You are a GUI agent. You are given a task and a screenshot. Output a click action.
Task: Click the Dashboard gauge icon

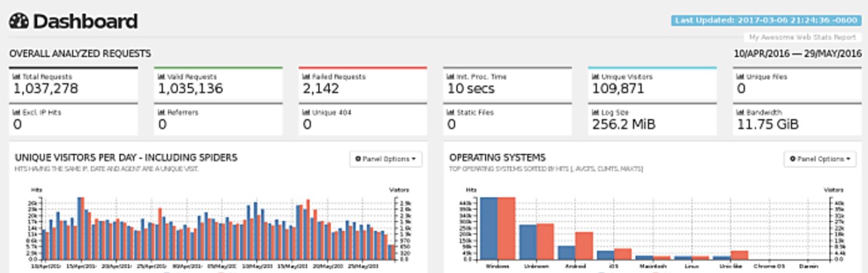pyautogui.click(x=18, y=22)
